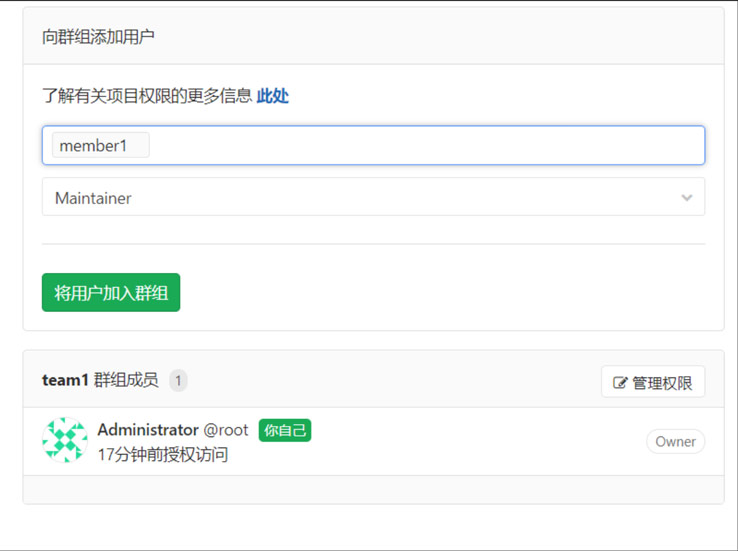Open the Administrator profile name link

pos(148,430)
